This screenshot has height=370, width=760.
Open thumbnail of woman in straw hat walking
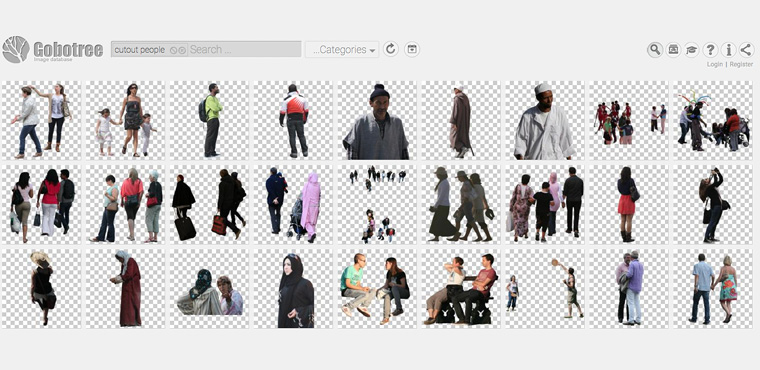coord(41,289)
